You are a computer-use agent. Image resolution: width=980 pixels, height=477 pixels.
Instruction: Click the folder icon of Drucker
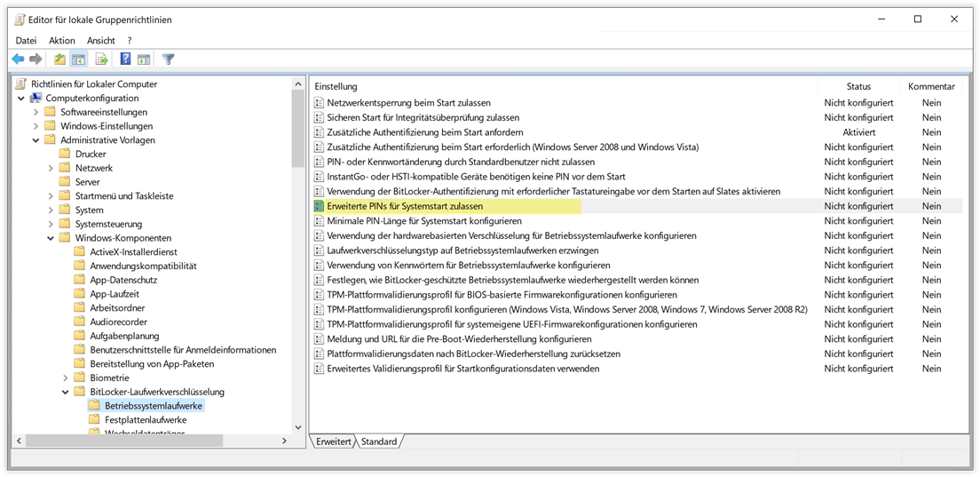pyautogui.click(x=65, y=154)
